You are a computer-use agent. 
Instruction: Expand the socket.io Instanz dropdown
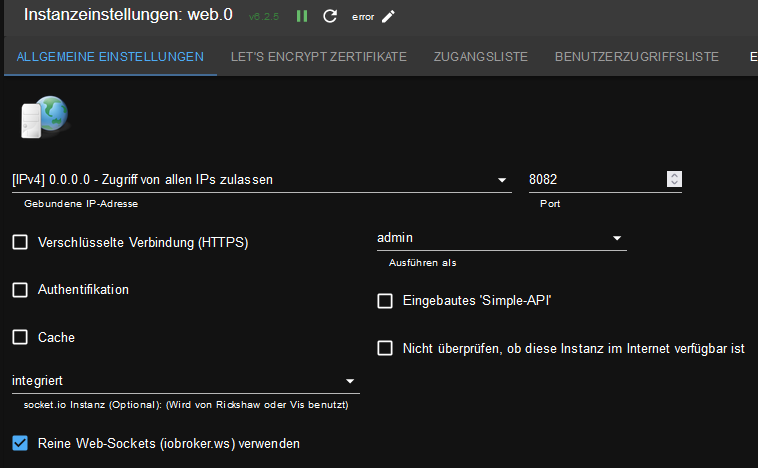tap(186, 381)
